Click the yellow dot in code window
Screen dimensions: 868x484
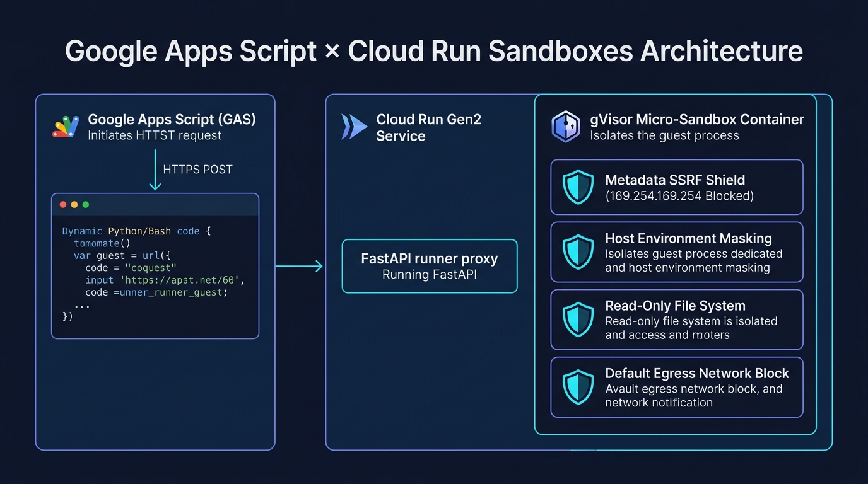pyautogui.click(x=74, y=205)
